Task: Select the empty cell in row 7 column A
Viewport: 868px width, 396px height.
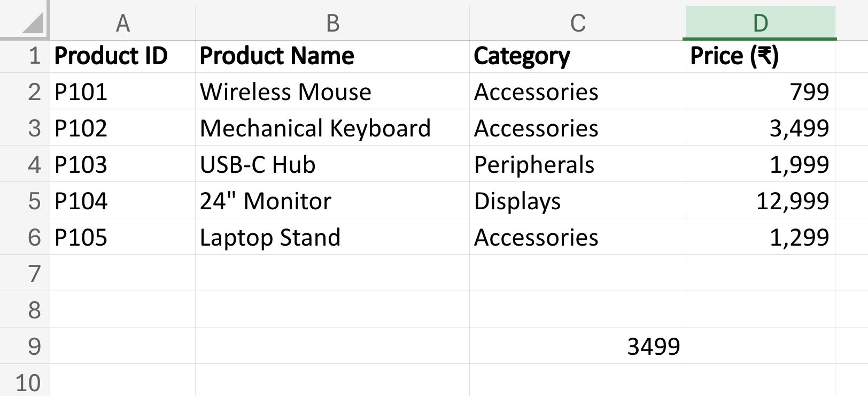Action: coord(122,273)
